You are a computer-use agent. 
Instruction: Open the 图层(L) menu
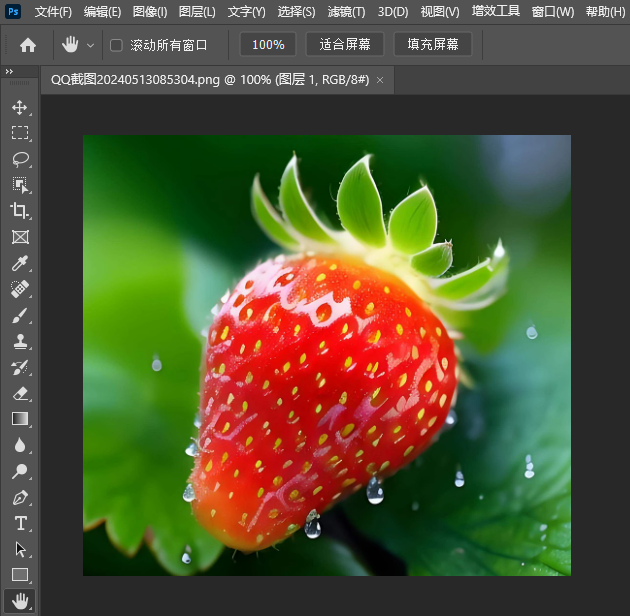coord(197,12)
